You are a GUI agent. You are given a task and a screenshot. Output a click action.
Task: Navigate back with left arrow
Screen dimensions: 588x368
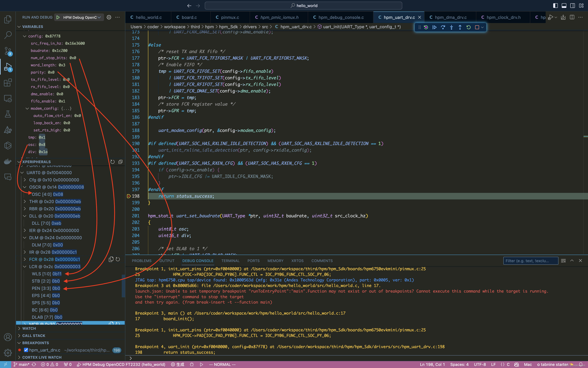click(189, 6)
